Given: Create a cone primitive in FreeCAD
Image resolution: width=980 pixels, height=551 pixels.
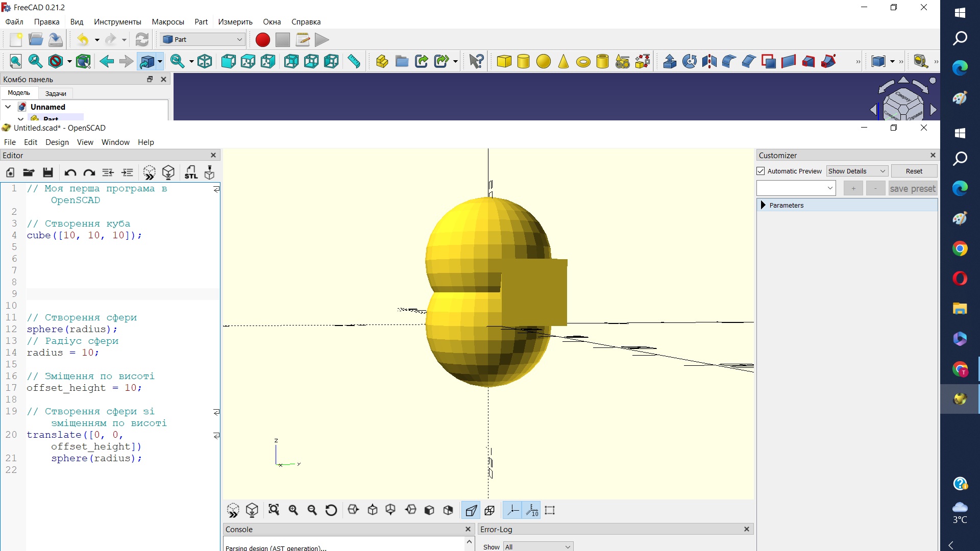Looking at the screenshot, I should [x=563, y=62].
